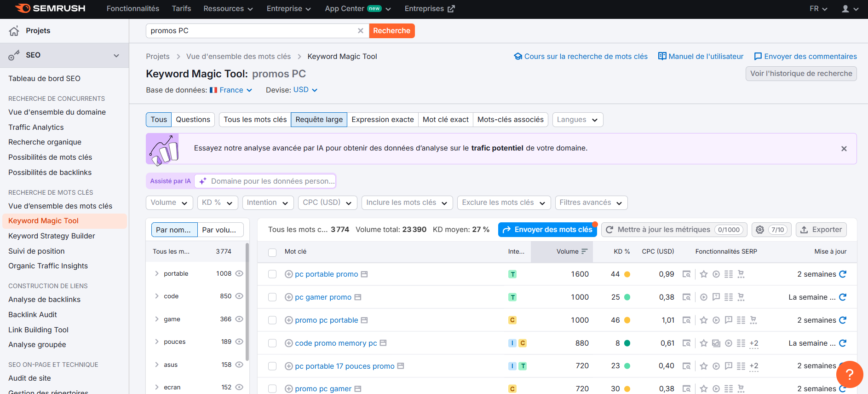Viewport: 868px width, 394px height.
Task: Click the Exporter button
Action: point(821,230)
